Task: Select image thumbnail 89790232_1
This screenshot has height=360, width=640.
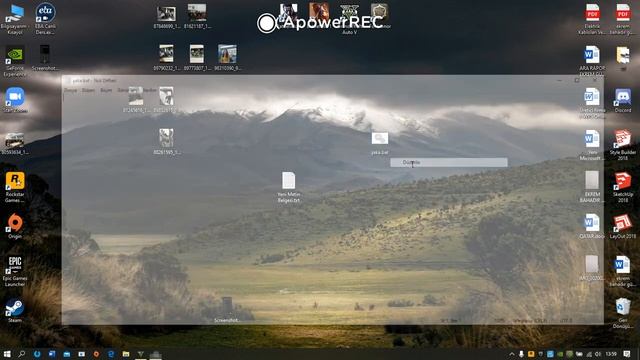Action: pyautogui.click(x=167, y=58)
